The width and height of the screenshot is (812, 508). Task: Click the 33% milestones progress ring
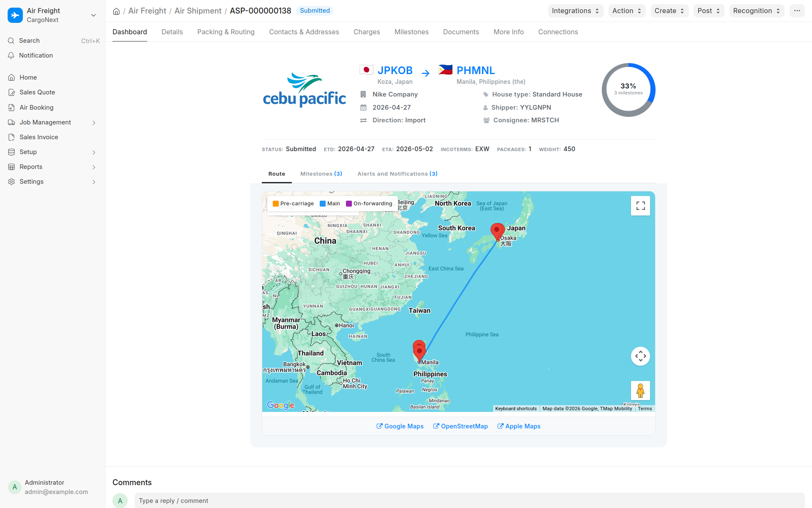(x=628, y=90)
